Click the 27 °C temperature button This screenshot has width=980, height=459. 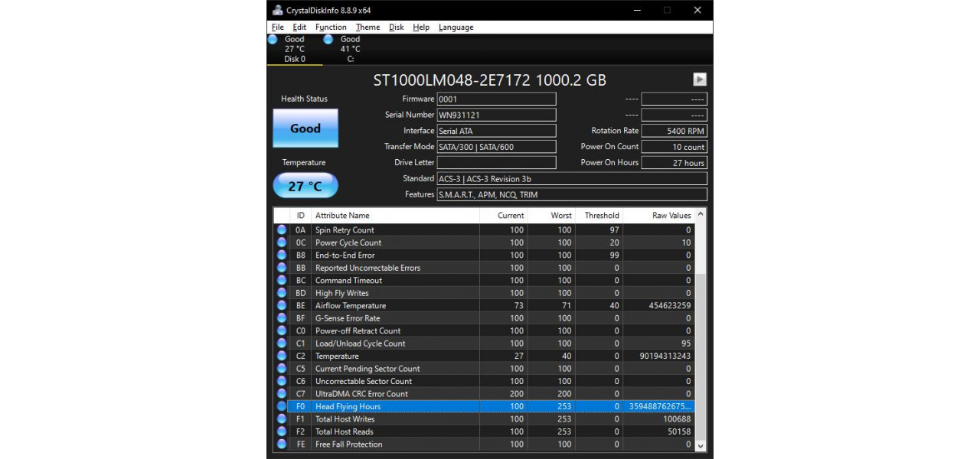305,186
